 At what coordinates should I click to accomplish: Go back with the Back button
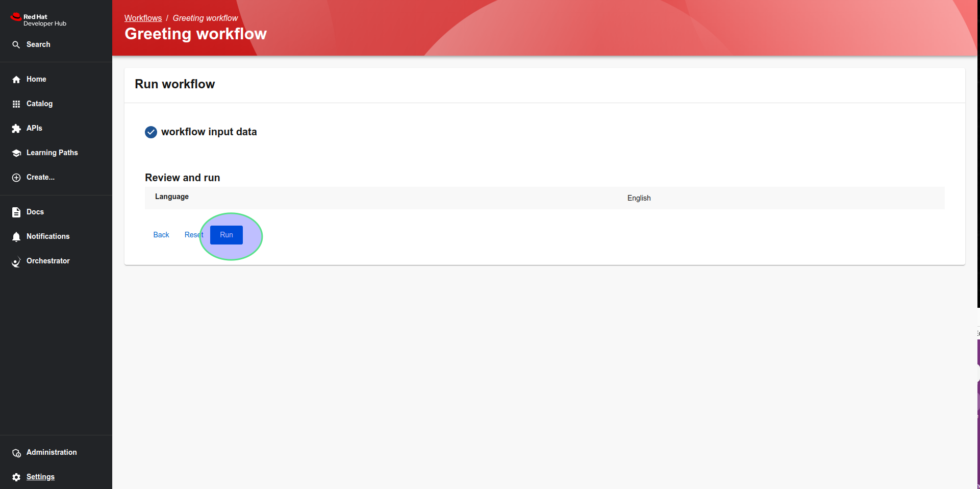click(161, 235)
